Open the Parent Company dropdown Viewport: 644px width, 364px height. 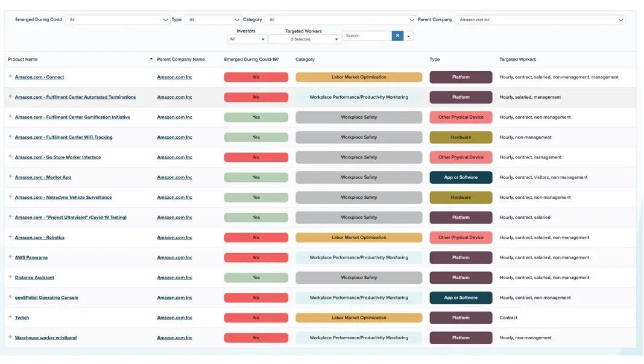click(x=540, y=20)
